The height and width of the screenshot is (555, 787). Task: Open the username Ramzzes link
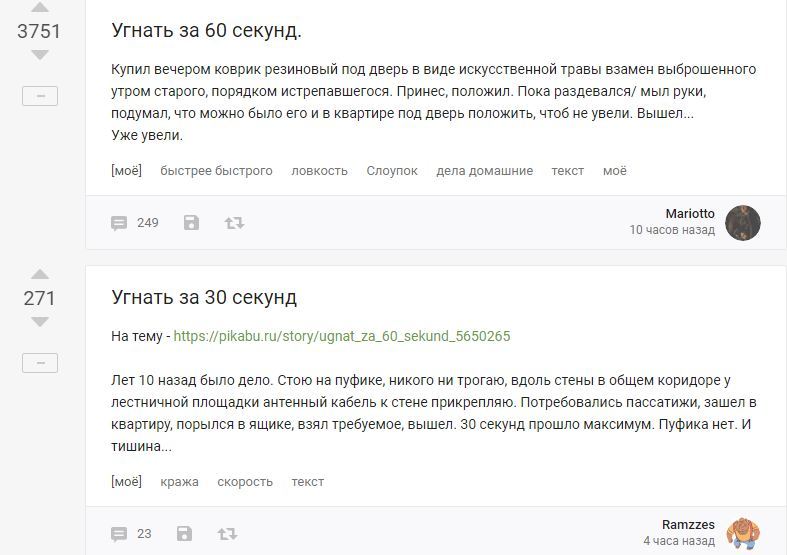click(x=688, y=525)
